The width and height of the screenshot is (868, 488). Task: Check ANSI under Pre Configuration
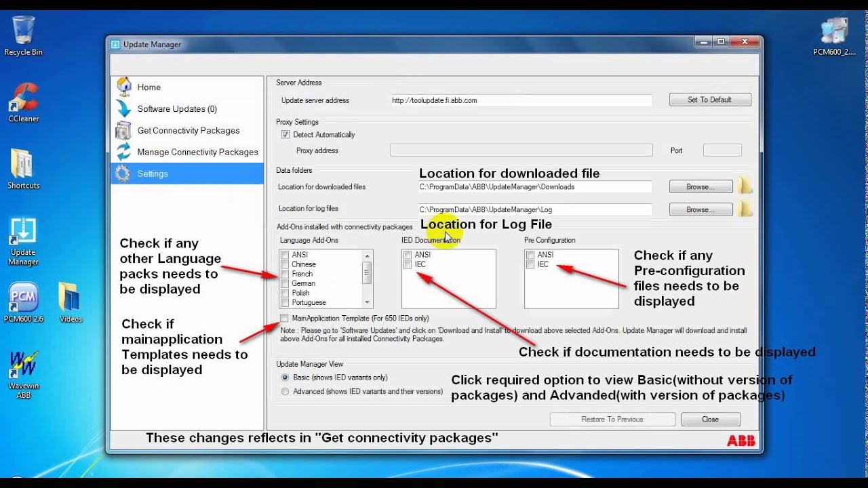point(530,255)
